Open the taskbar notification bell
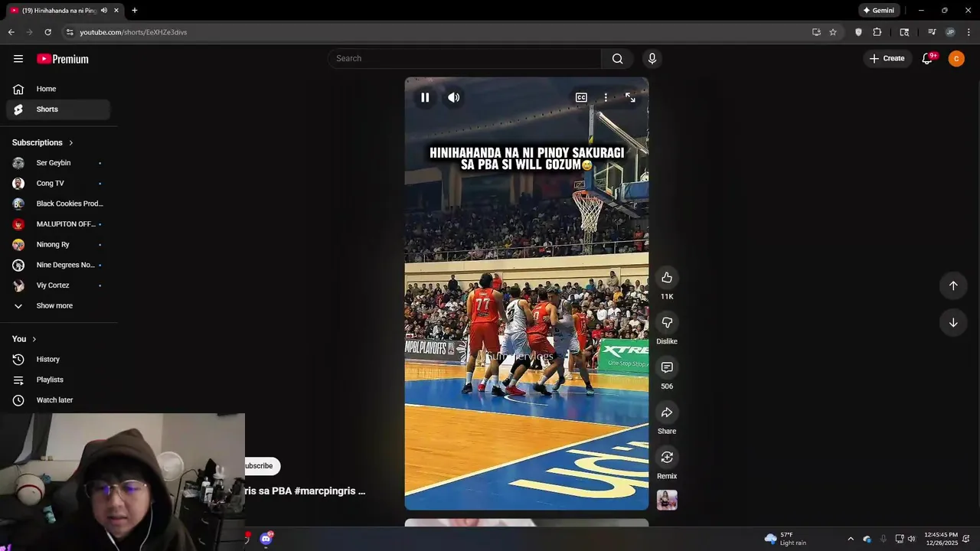 [x=967, y=539]
